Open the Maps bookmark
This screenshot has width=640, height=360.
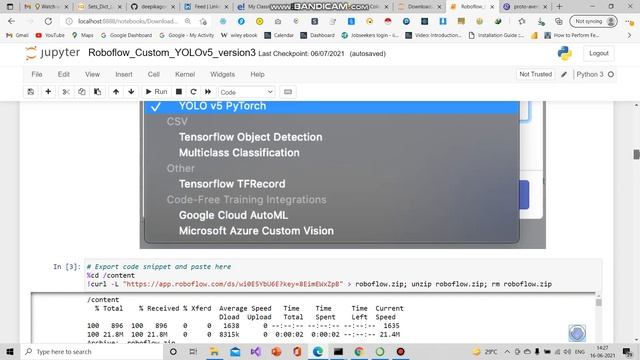[x=82, y=36]
